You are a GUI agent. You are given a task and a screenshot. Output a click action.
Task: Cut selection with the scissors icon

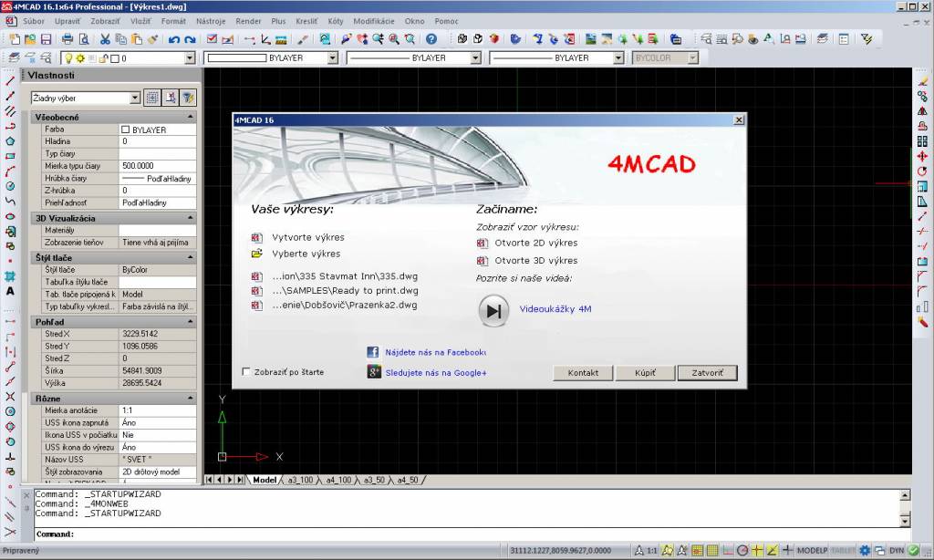click(105, 39)
